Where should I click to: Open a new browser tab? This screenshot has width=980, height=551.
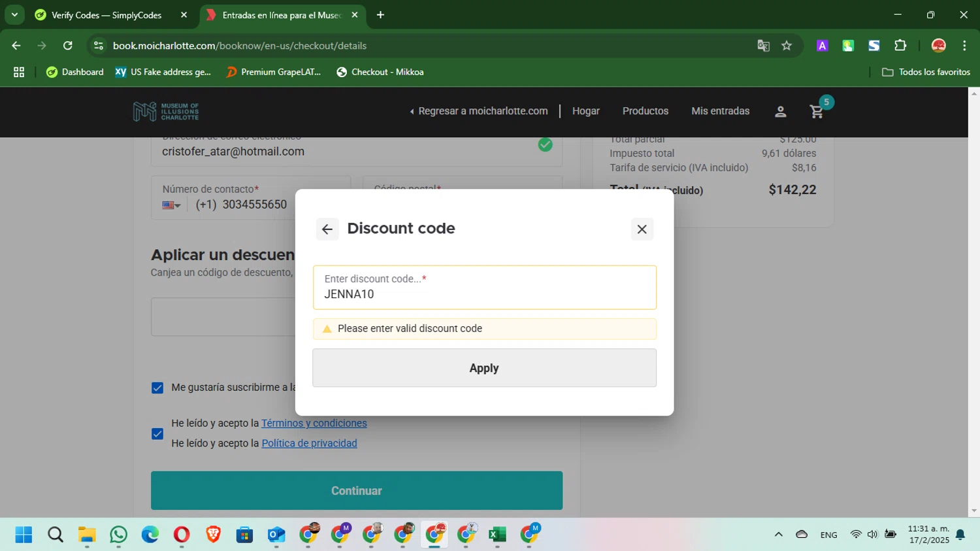(x=380, y=15)
